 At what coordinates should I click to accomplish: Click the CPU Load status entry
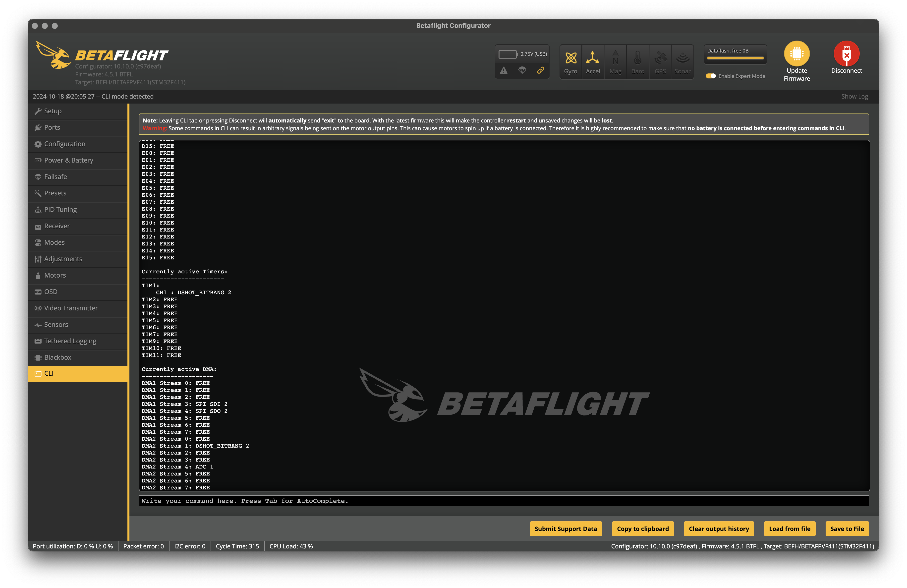(x=291, y=546)
